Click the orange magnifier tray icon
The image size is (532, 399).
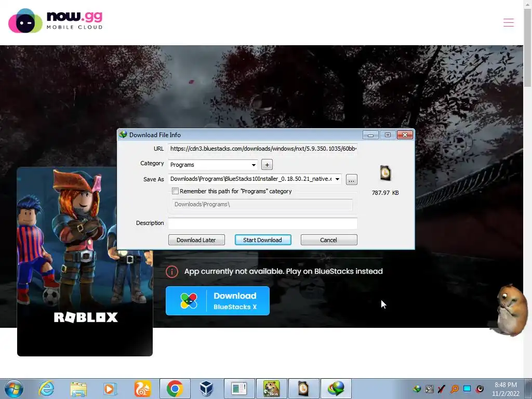(455, 389)
